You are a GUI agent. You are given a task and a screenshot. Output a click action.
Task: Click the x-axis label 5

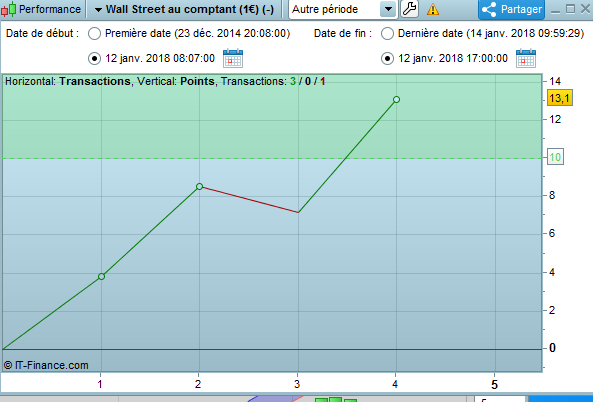(494, 385)
